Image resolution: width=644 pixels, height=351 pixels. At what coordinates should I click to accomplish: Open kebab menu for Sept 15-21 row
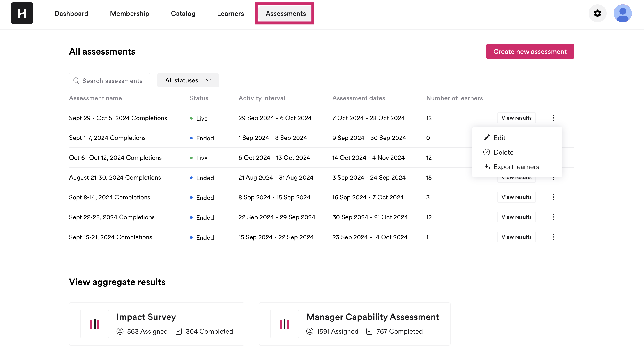coord(553,237)
